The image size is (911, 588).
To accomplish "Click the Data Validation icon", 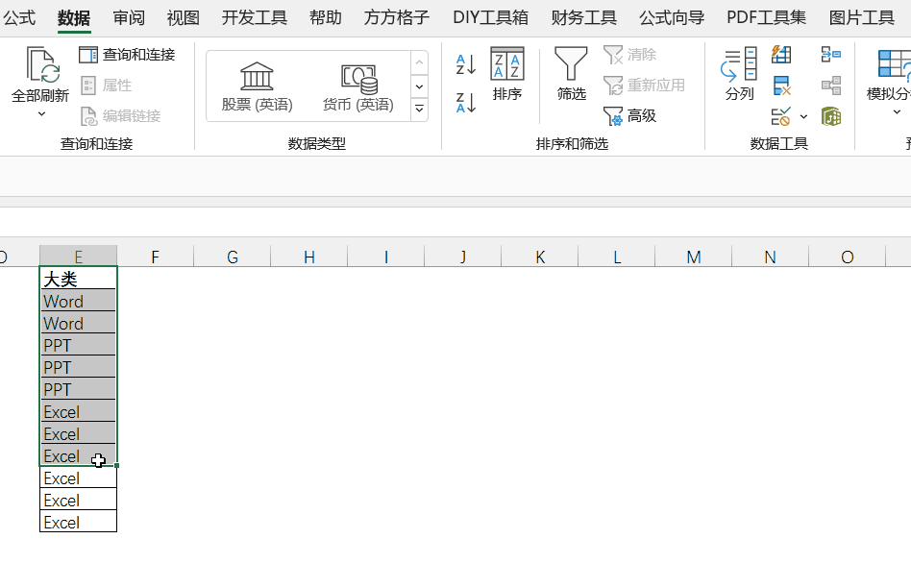I will [781, 117].
